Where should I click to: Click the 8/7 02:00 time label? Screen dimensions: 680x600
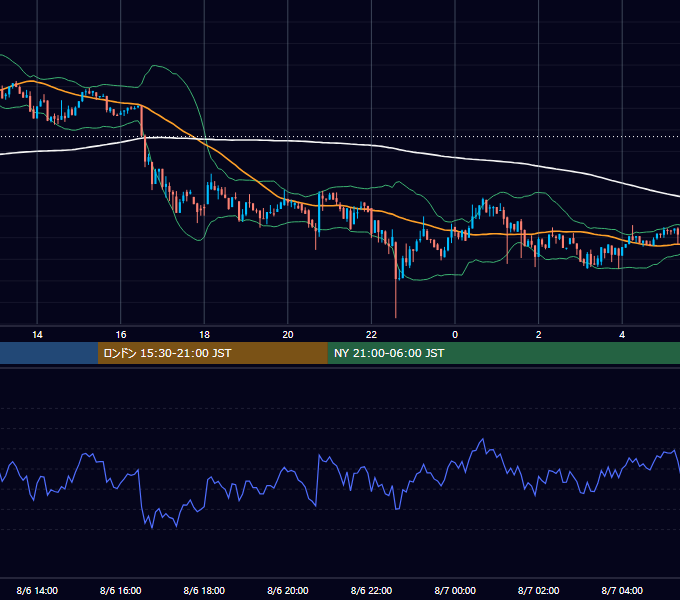click(x=539, y=590)
